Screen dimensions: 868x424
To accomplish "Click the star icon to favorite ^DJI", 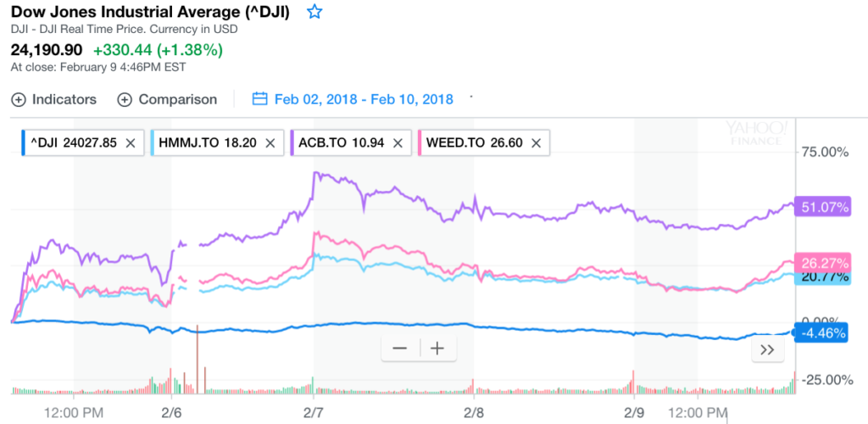I will pos(314,12).
